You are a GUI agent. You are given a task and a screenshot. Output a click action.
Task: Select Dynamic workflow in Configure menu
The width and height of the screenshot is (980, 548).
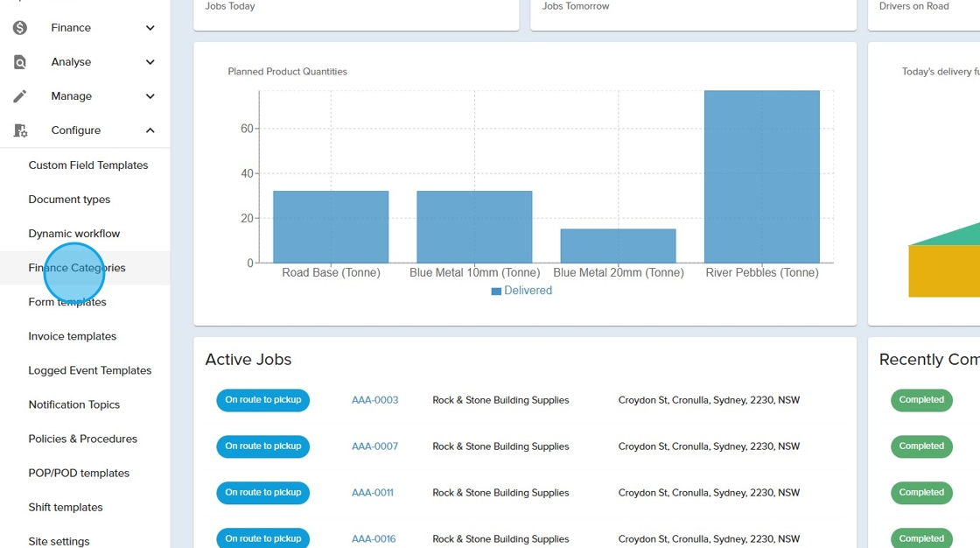(73, 234)
